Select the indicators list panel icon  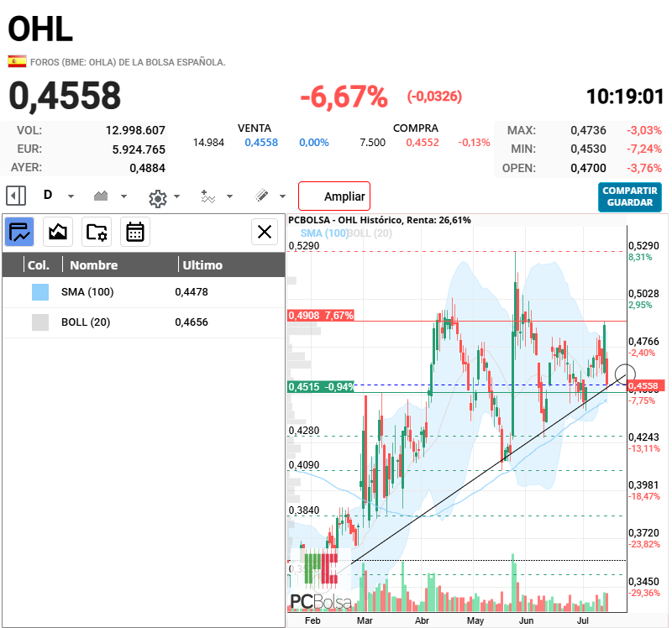[19, 232]
